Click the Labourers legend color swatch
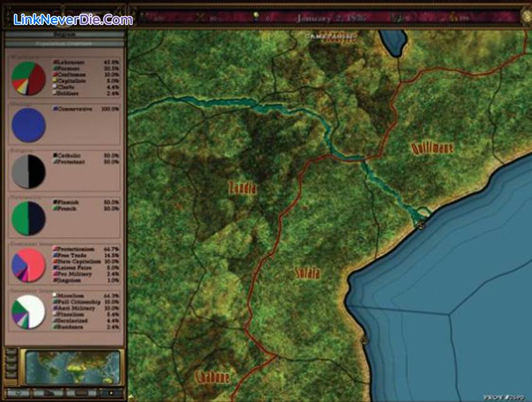The height and width of the screenshot is (402, 532). click(x=55, y=63)
